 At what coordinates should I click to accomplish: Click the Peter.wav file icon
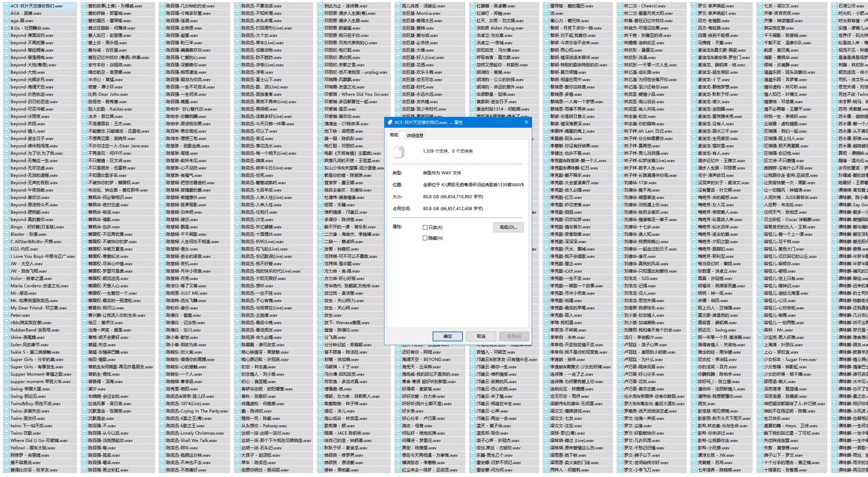(7, 315)
